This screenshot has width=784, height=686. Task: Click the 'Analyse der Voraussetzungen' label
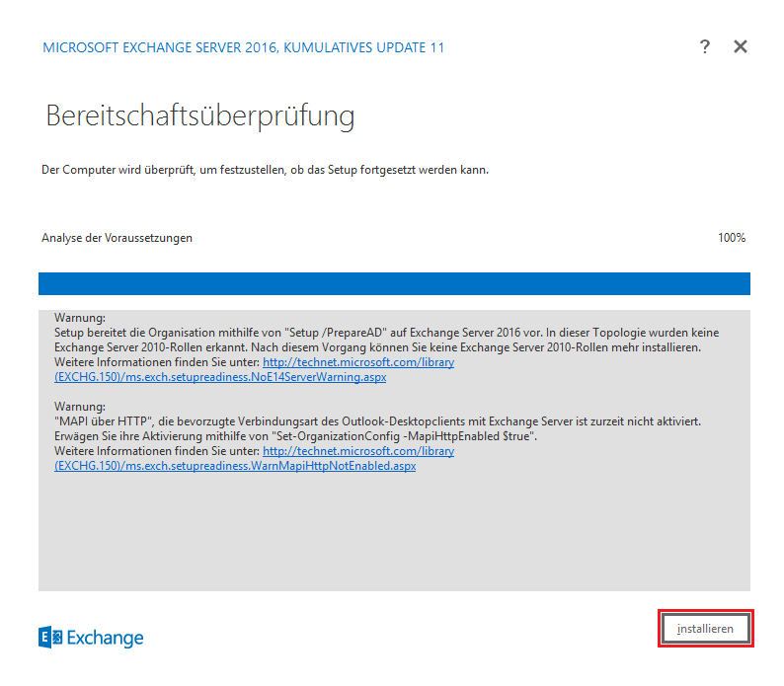117,238
